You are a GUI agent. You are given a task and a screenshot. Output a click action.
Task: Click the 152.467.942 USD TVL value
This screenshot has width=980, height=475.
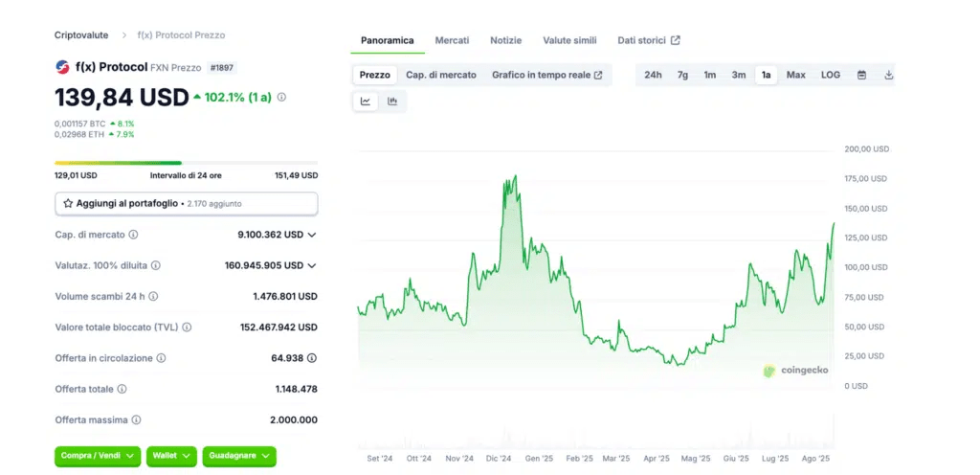click(x=278, y=327)
